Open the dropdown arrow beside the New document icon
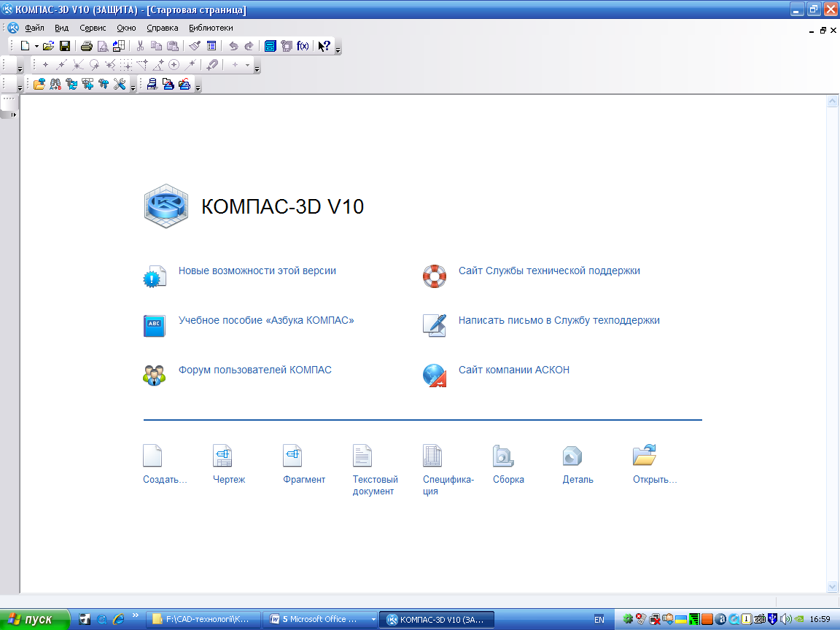Screen dimensions: 840x630 point(36,46)
